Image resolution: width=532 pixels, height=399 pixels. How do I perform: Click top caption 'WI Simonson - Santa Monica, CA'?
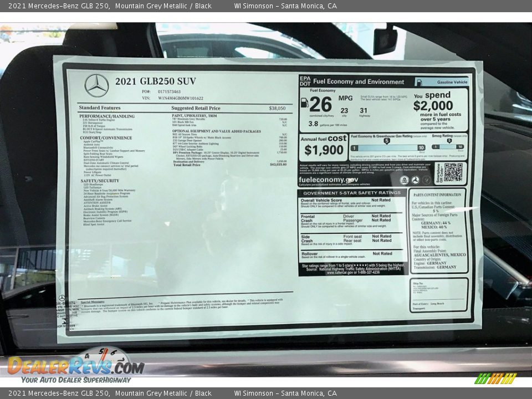(285, 6)
